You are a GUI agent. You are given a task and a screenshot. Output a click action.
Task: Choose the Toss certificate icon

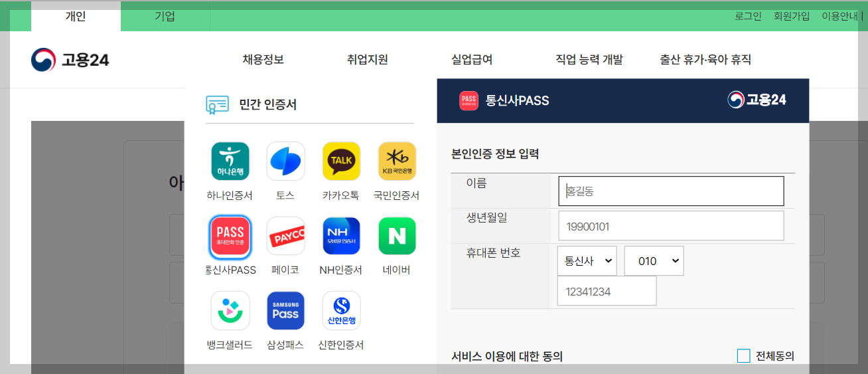[x=286, y=161]
